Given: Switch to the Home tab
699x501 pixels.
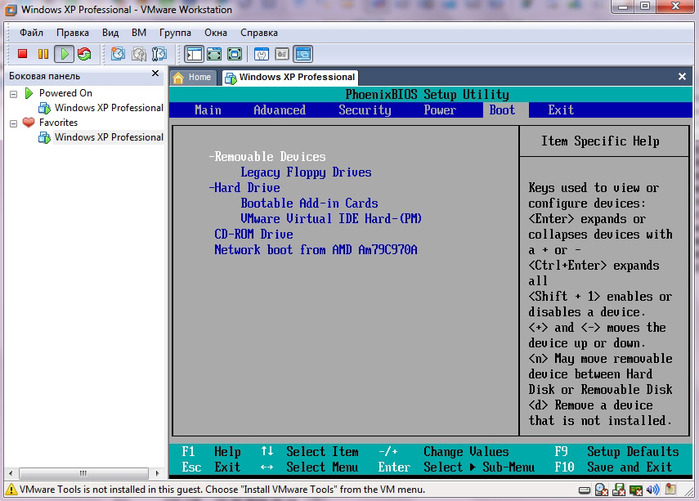Looking at the screenshot, I should (x=193, y=77).
